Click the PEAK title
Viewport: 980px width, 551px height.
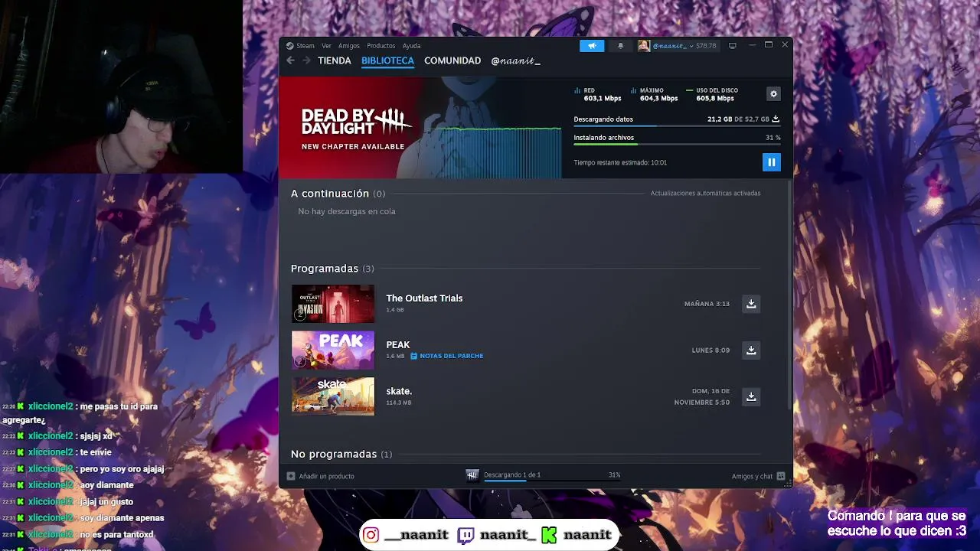point(398,345)
